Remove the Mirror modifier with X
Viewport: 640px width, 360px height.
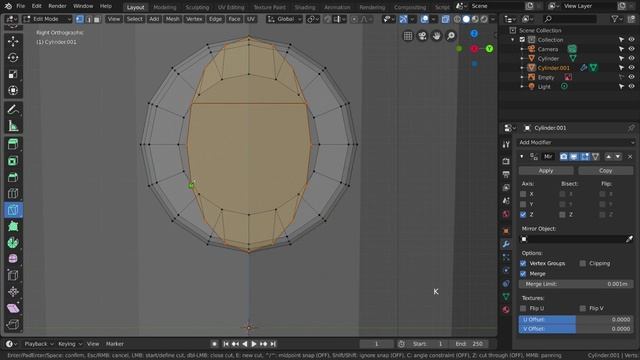pos(630,157)
